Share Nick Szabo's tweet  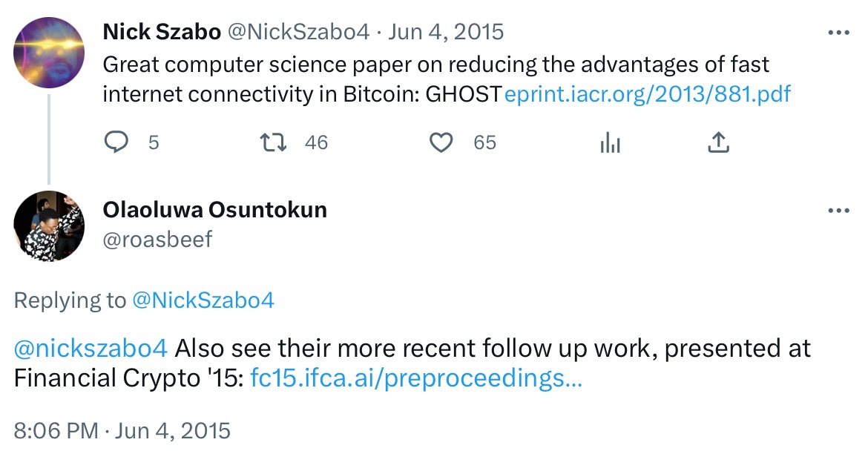tap(717, 142)
